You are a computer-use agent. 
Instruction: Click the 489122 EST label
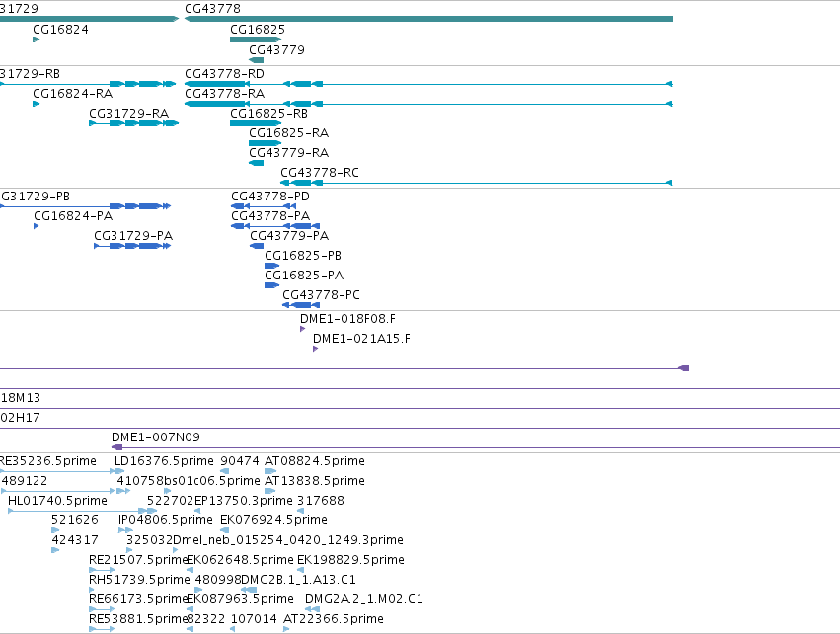coord(24,481)
